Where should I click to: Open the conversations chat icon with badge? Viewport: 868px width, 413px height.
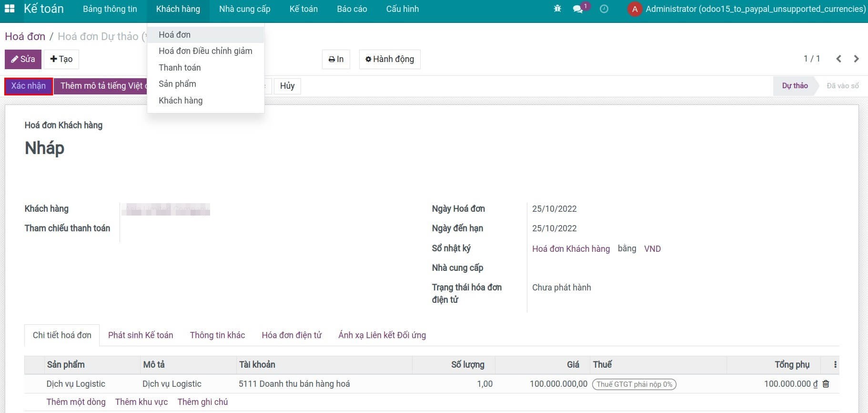pyautogui.click(x=578, y=9)
